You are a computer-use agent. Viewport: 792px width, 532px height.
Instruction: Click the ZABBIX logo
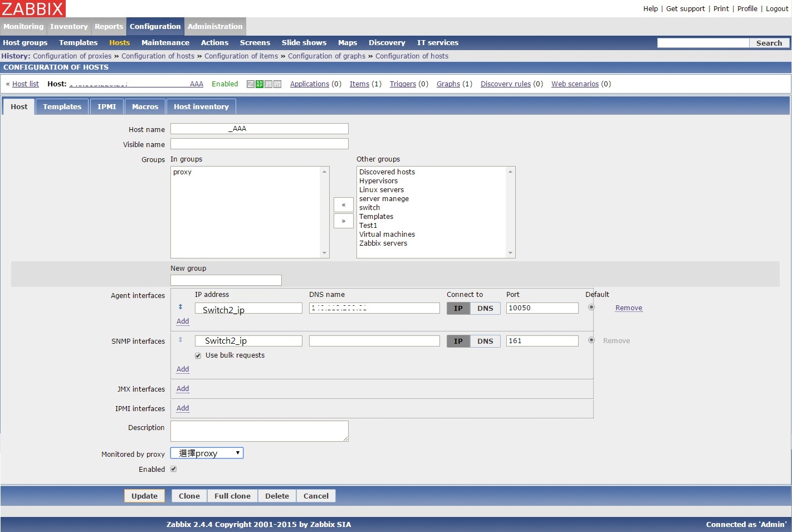(33, 9)
